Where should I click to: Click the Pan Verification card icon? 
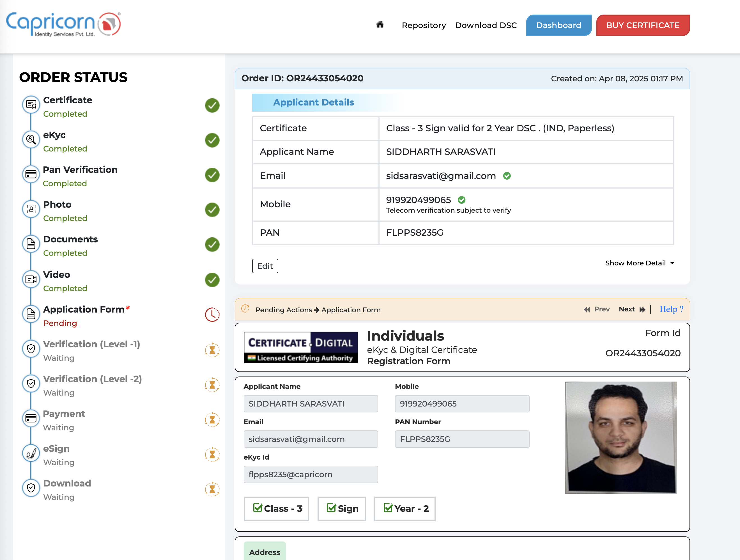click(31, 174)
